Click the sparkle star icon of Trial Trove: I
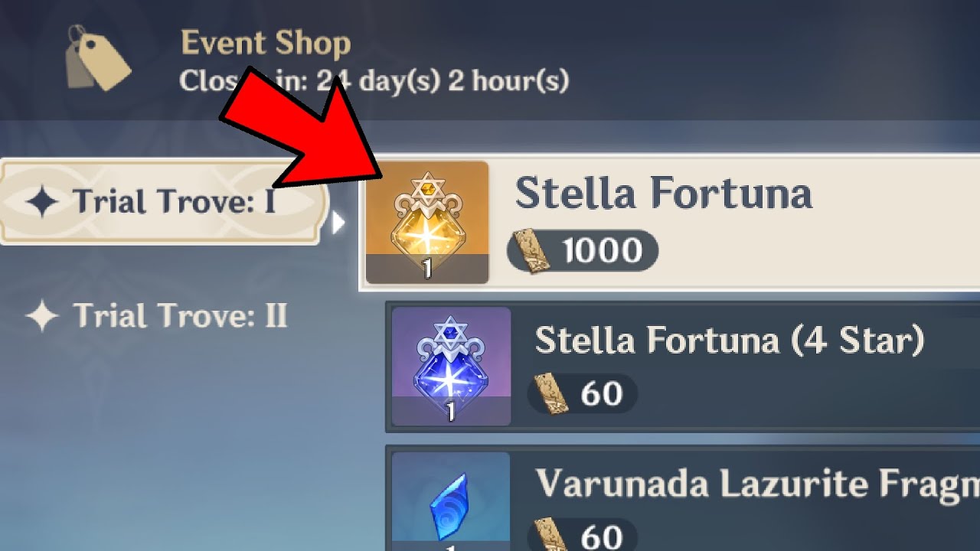Screen dimensions: 980x551 coord(41,202)
